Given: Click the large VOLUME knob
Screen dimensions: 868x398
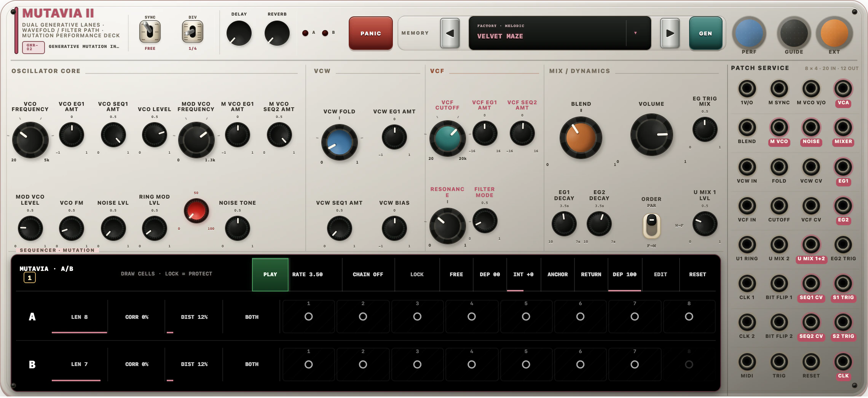Looking at the screenshot, I should click(651, 135).
